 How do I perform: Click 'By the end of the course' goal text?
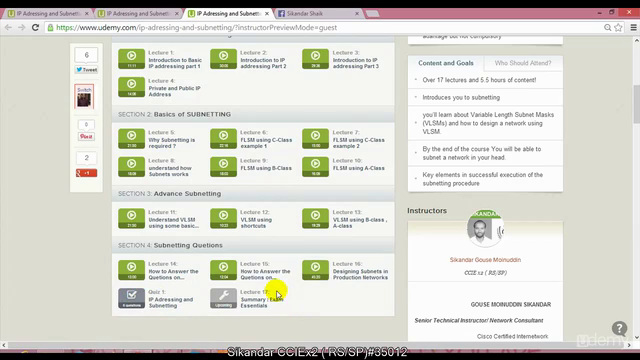[482, 153]
